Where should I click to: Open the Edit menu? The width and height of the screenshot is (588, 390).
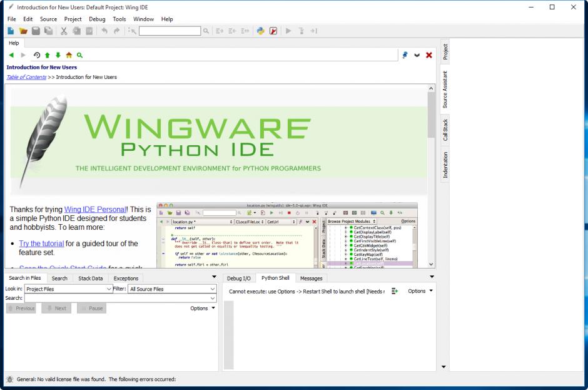click(x=28, y=19)
